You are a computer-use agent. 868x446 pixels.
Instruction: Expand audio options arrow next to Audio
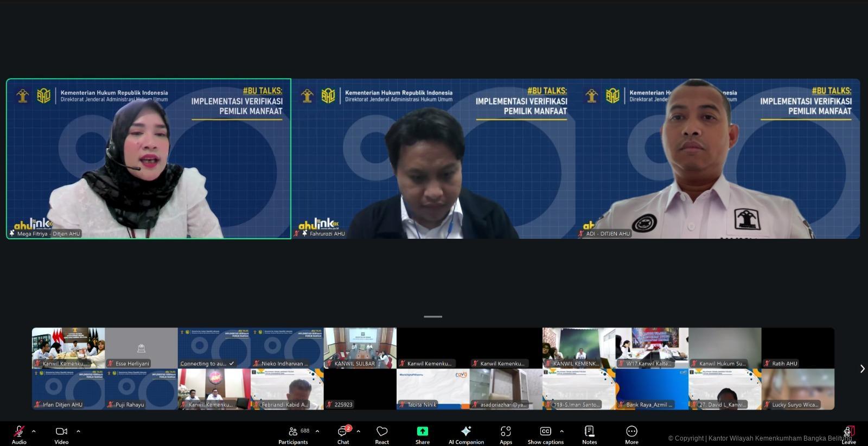click(x=34, y=431)
